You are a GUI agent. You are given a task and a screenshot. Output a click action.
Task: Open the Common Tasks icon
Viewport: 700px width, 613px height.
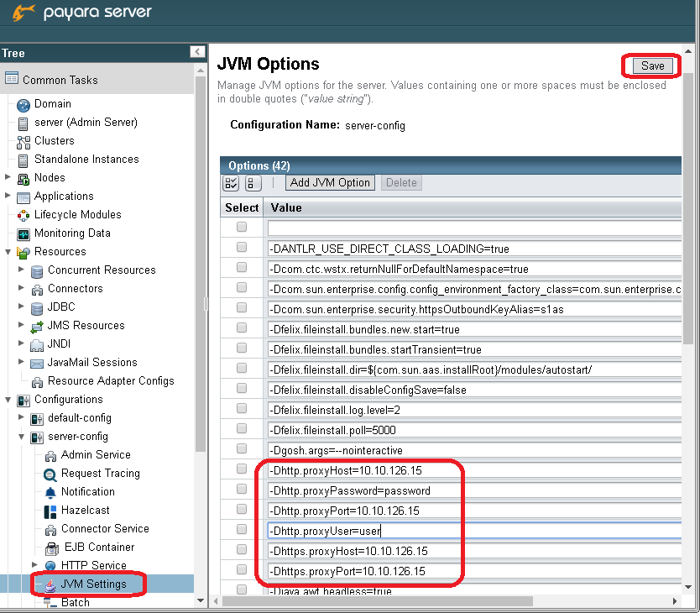coord(12,78)
